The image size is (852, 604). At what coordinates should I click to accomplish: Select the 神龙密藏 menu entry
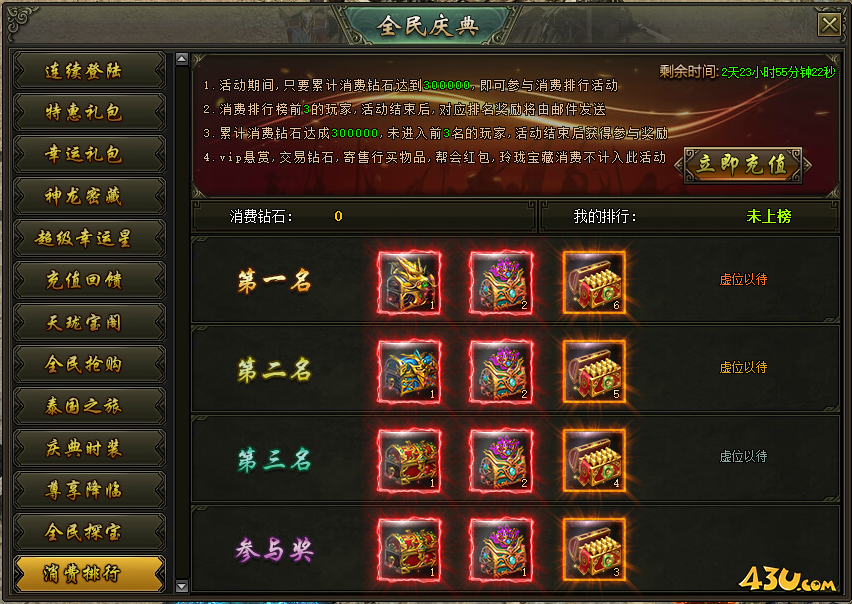(x=90, y=196)
